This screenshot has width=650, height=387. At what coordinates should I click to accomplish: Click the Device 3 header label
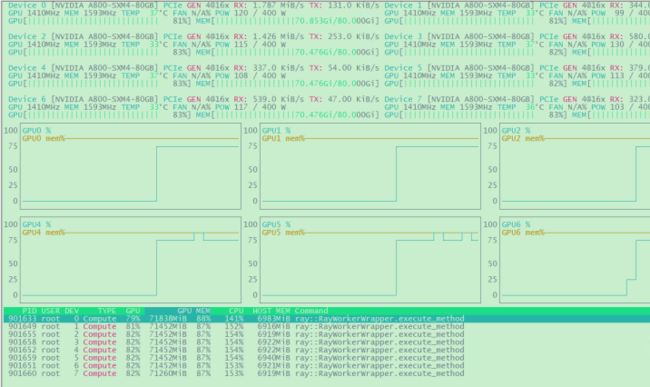(403, 36)
